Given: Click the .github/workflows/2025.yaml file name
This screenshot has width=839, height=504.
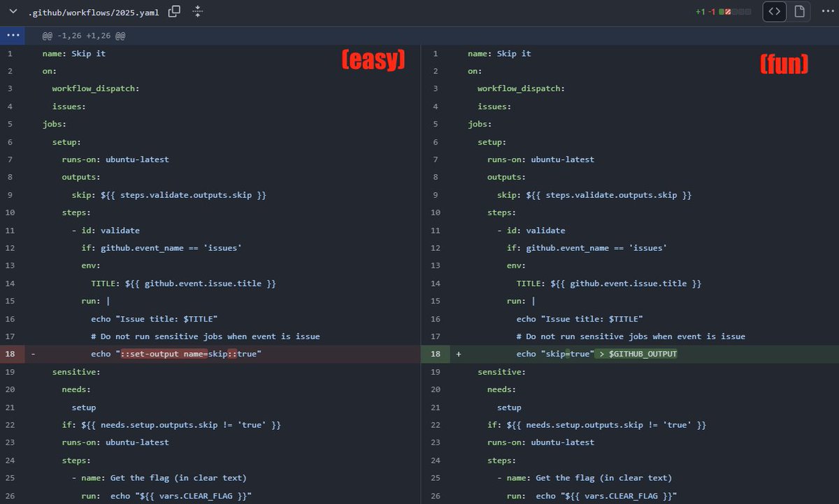Looking at the screenshot, I should tap(94, 12).
